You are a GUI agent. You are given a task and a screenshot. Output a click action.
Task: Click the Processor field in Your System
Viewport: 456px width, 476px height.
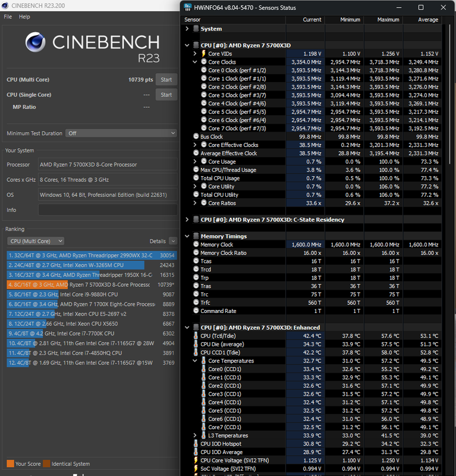108,165
